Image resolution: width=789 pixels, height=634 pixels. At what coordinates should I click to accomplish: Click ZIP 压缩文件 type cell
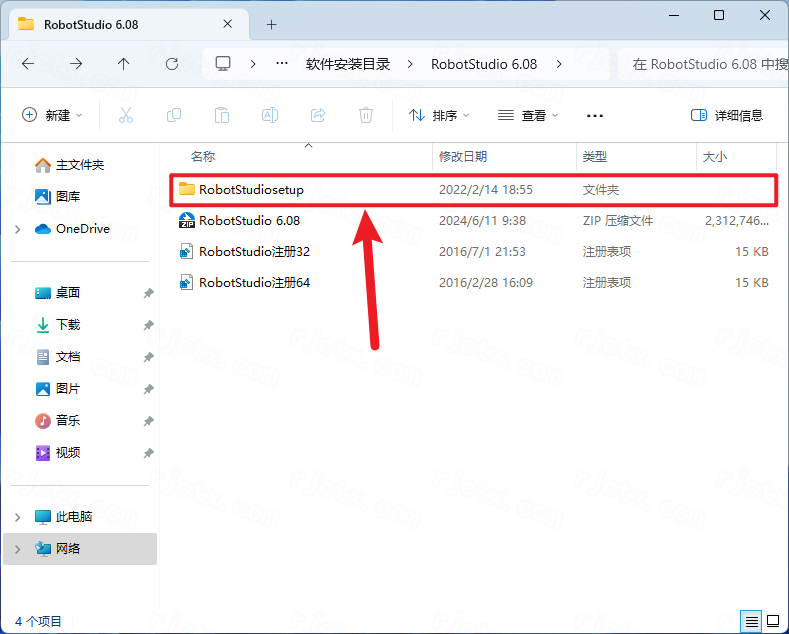618,220
